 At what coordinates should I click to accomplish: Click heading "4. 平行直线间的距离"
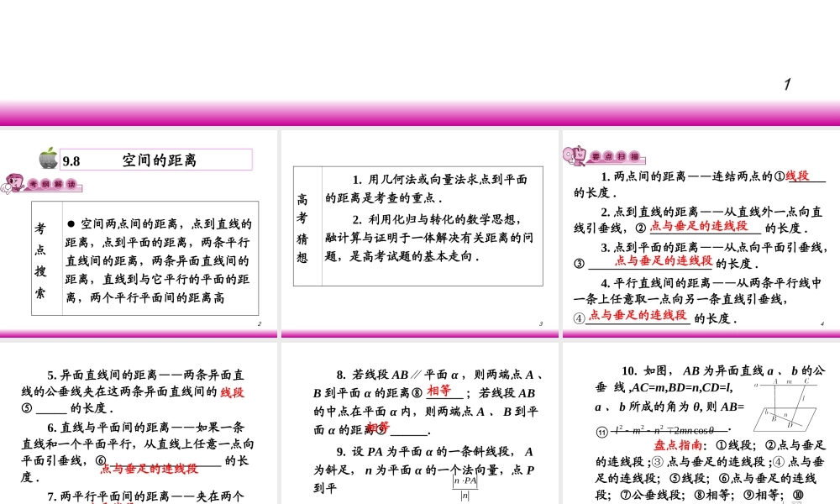(x=656, y=282)
